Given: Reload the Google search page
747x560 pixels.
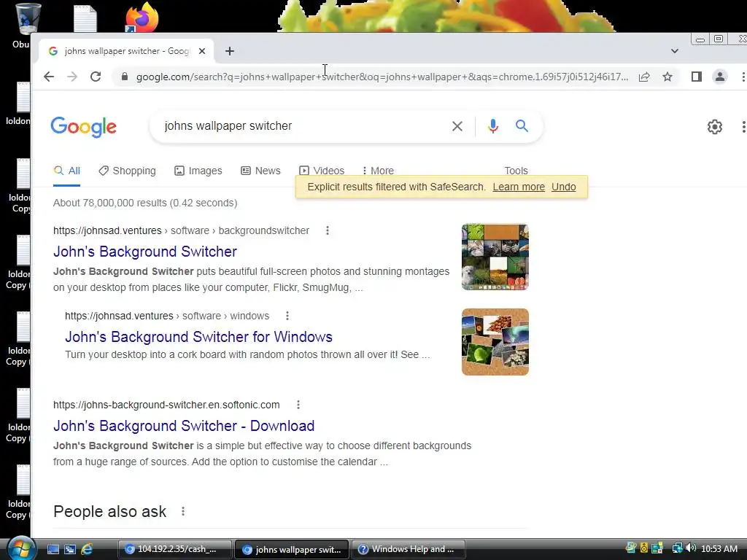Looking at the screenshot, I should (x=96, y=77).
